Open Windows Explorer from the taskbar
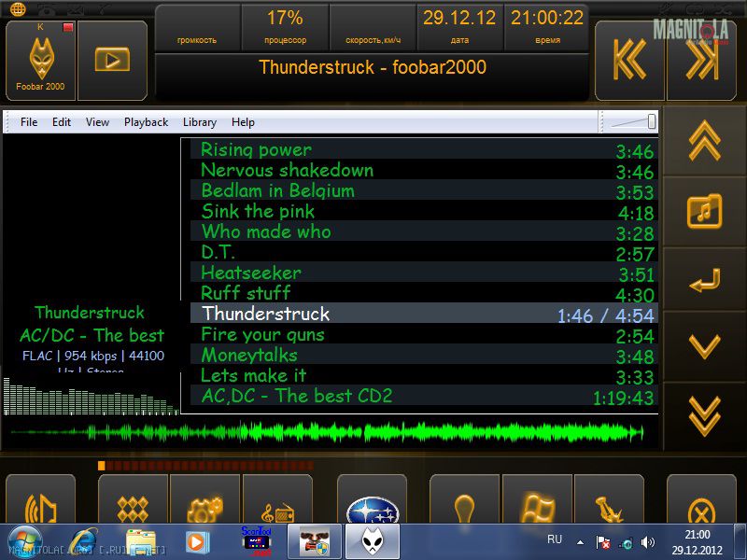 141,542
